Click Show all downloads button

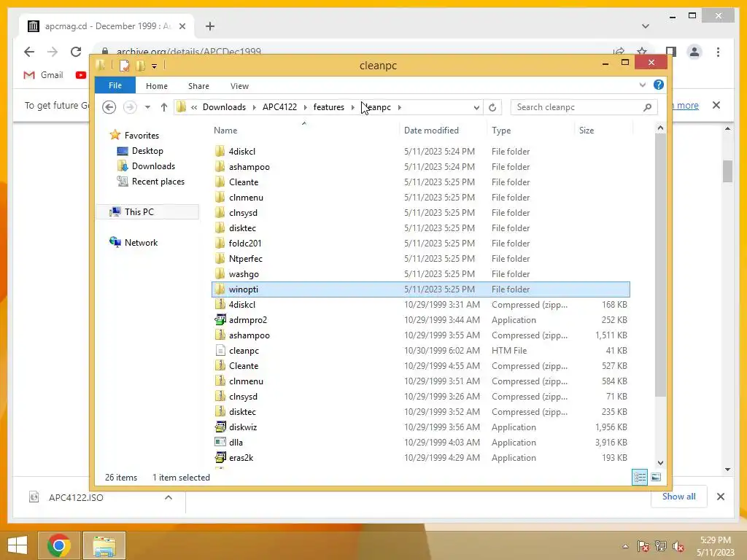coord(678,497)
